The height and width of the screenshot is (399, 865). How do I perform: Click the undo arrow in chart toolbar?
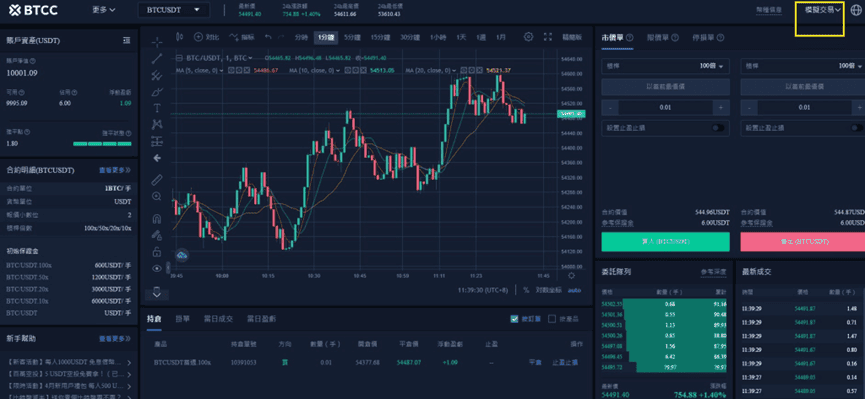point(268,37)
